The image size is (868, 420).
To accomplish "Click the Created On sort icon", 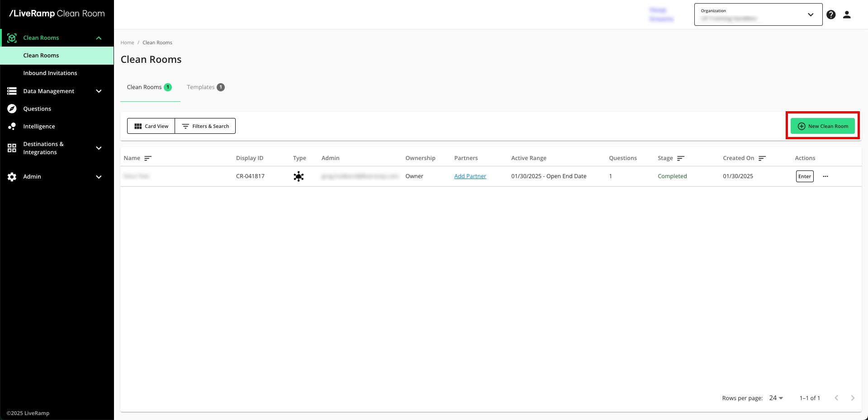I will pyautogui.click(x=762, y=158).
